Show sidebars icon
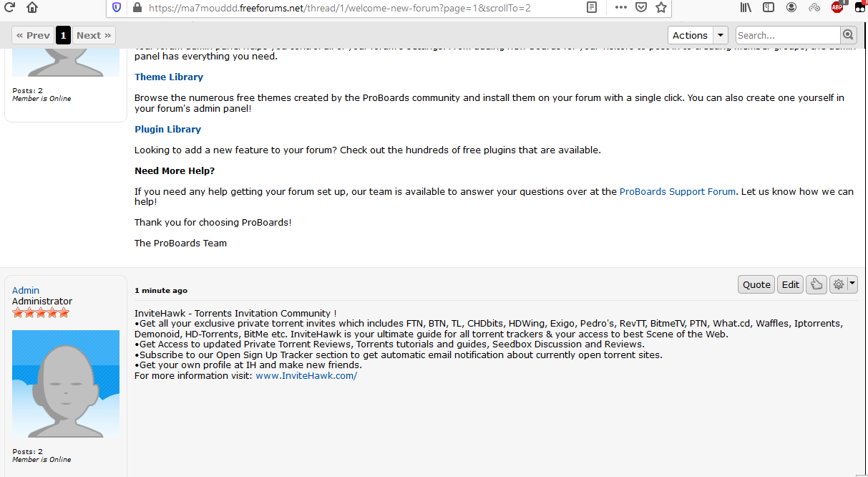This screenshot has height=477, width=868. 769,7
